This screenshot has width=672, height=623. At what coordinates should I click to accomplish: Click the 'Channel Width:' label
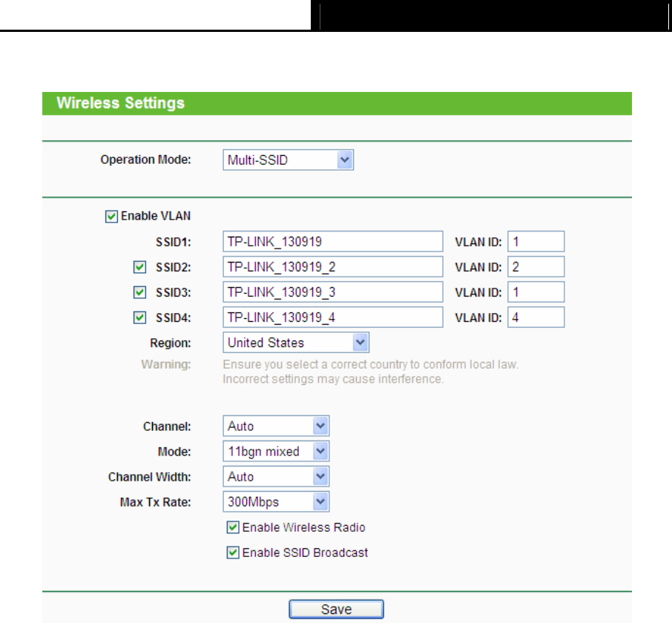(x=150, y=477)
